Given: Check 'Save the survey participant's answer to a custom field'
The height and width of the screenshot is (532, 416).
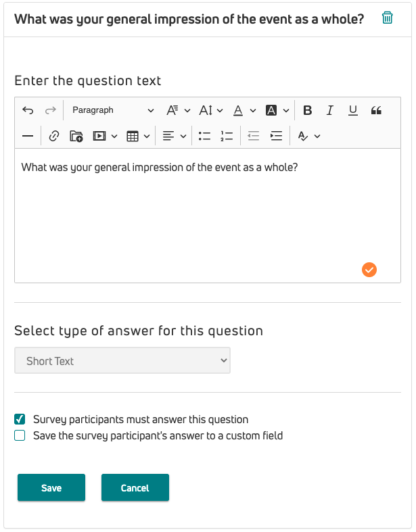Looking at the screenshot, I should coord(20,436).
